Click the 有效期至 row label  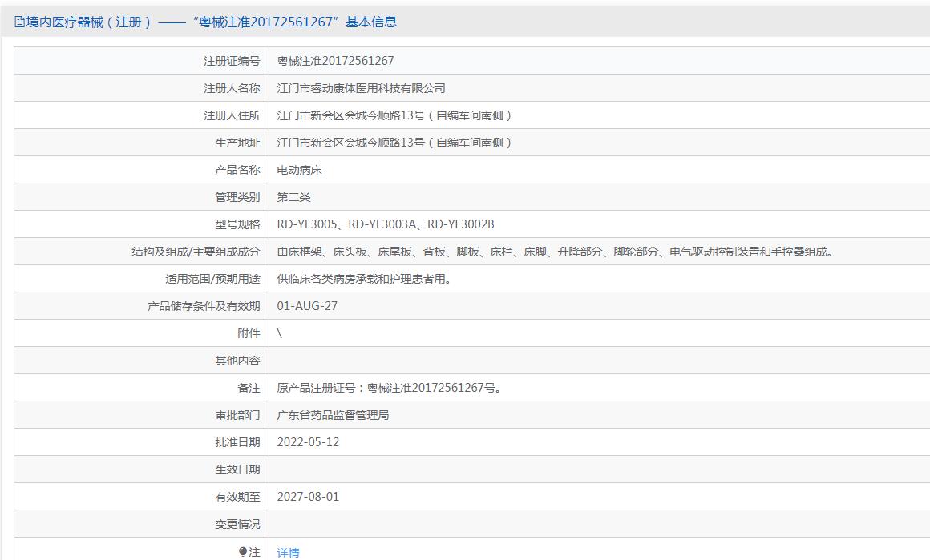click(237, 497)
